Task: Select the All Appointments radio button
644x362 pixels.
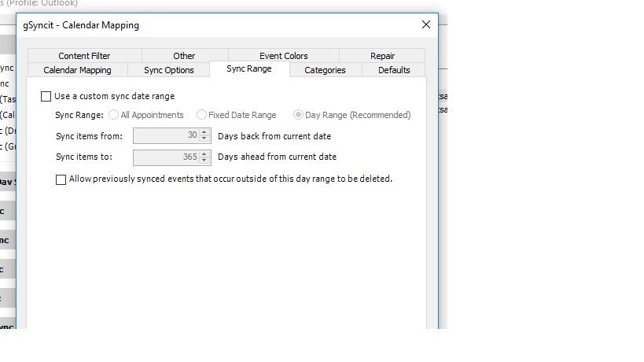Action: pos(113,115)
